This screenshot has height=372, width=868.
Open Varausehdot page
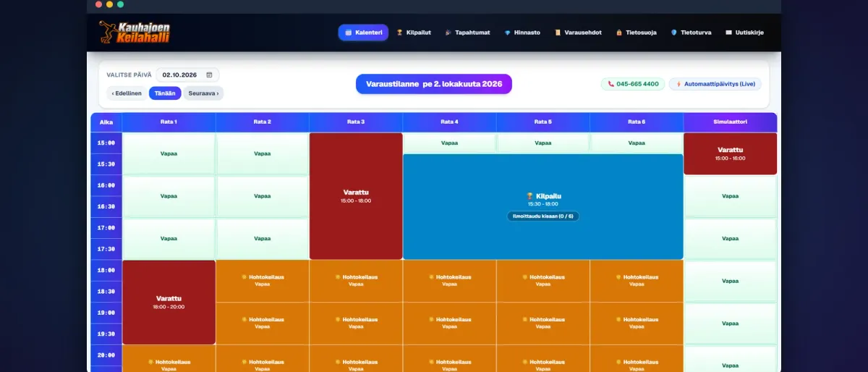(578, 33)
